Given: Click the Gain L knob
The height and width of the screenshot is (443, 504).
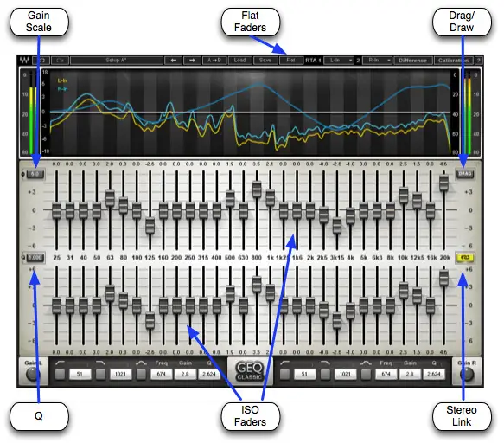Looking at the screenshot, I should click(x=33, y=374).
